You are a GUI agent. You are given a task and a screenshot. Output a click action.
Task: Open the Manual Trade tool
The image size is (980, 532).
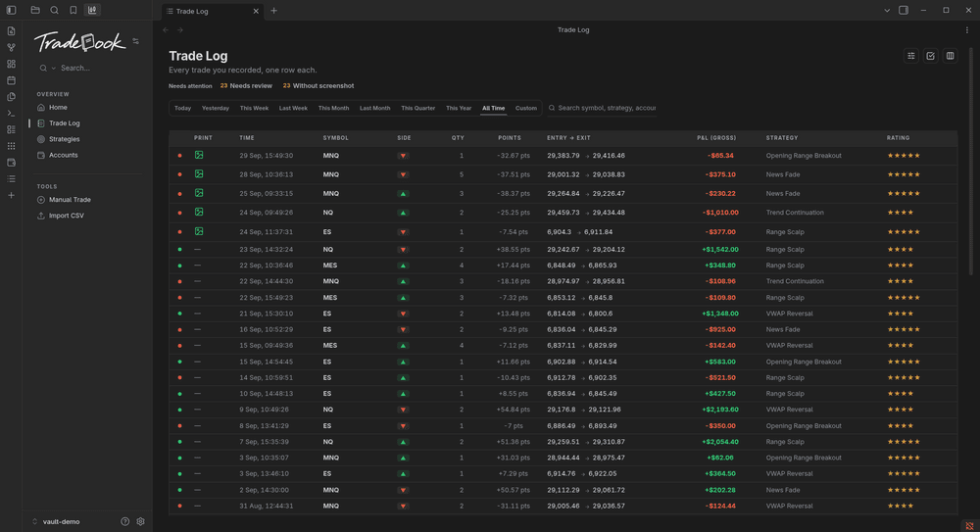(70, 200)
